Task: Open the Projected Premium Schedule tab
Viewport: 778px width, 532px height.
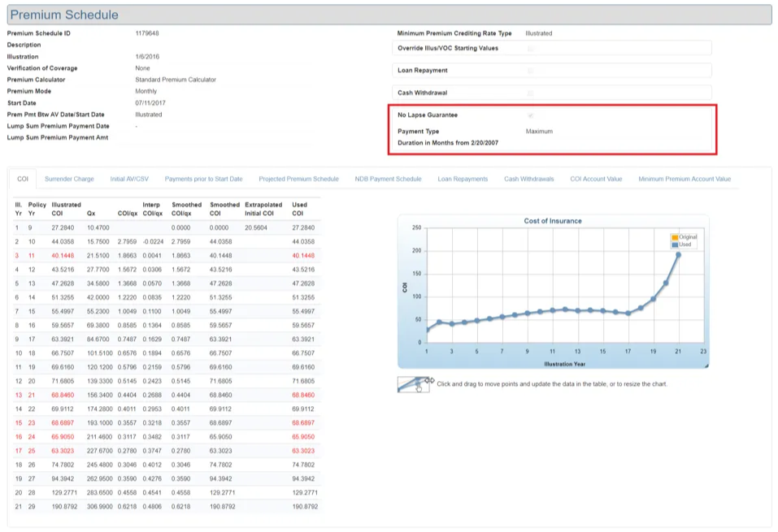Action: coord(298,179)
